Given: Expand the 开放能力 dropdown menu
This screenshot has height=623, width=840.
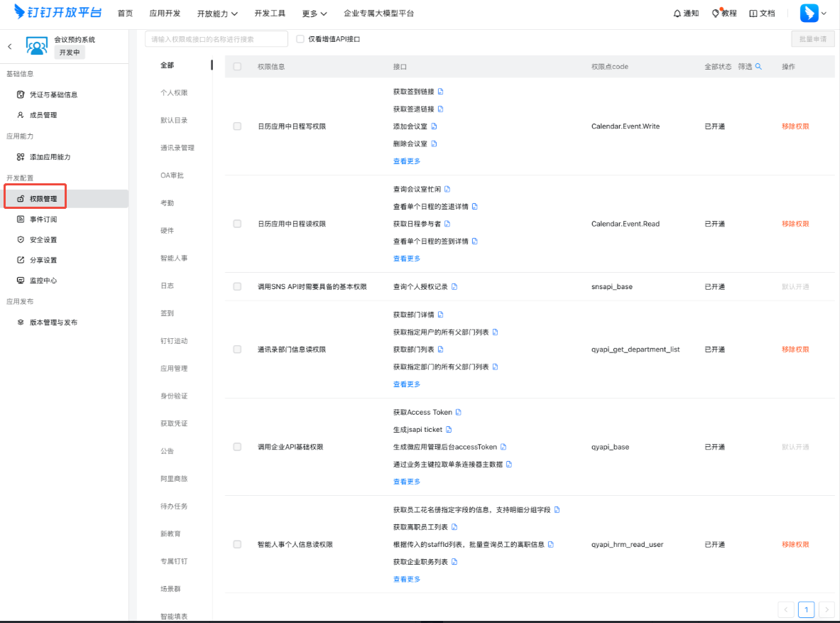Looking at the screenshot, I should click(217, 13).
